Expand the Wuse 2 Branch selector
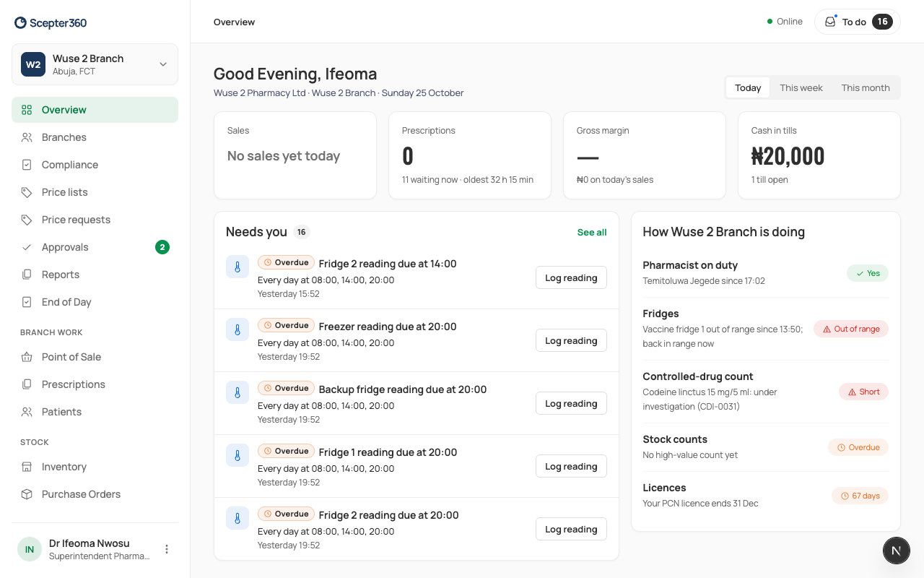The height and width of the screenshot is (578, 924). click(x=95, y=64)
